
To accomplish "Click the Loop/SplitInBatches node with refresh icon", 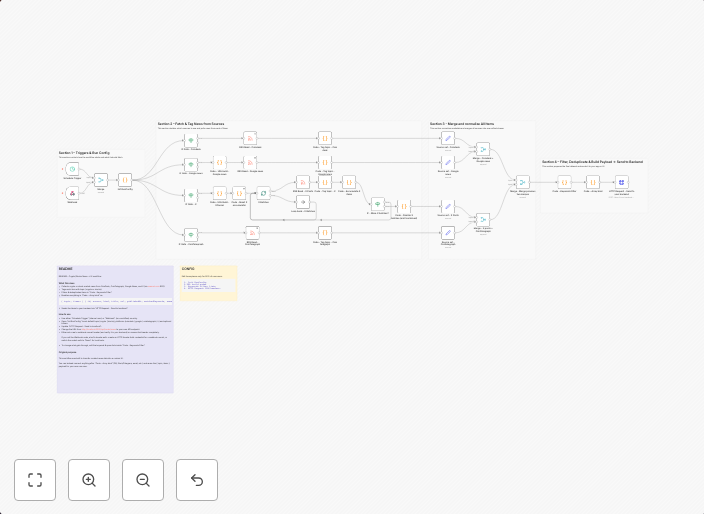I will coord(263,192).
